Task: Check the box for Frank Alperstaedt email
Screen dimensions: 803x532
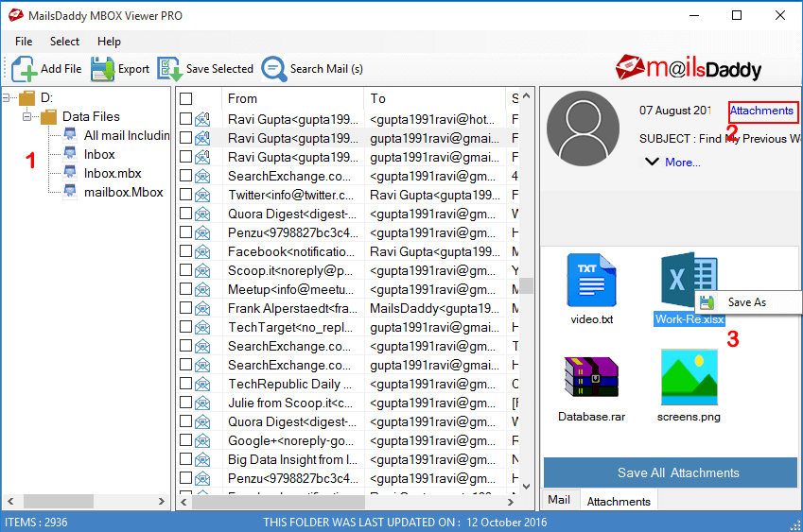Action: [x=186, y=308]
